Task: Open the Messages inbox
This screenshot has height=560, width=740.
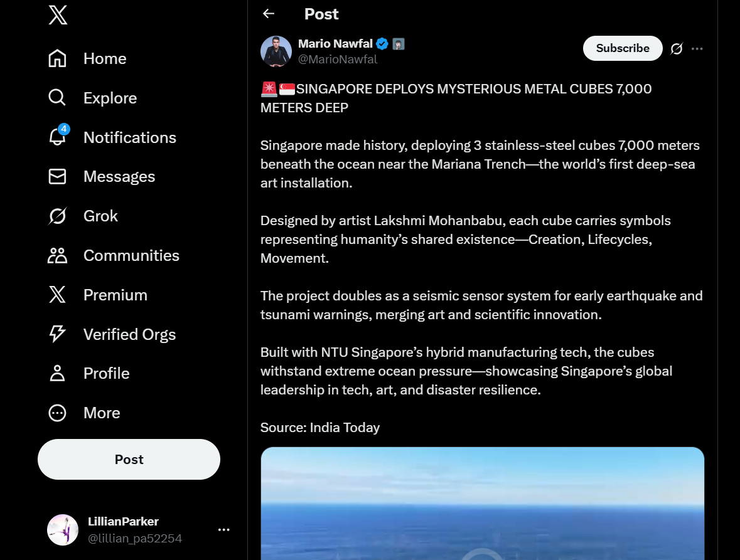Action: click(102, 176)
